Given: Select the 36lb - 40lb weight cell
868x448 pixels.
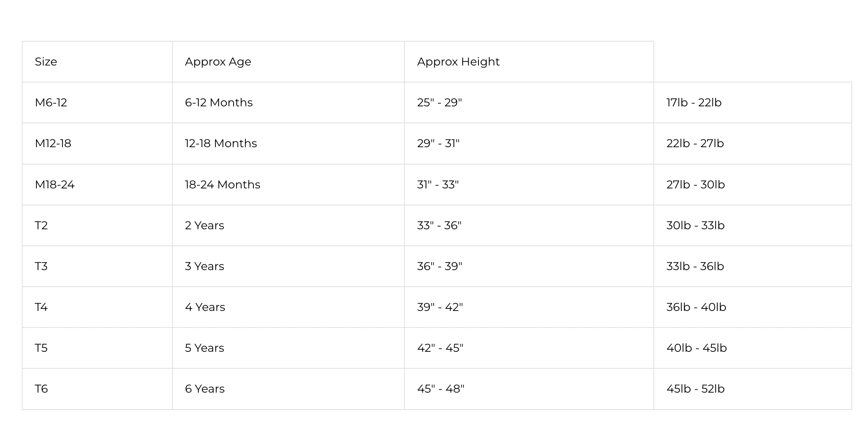Looking at the screenshot, I should click(x=696, y=307).
